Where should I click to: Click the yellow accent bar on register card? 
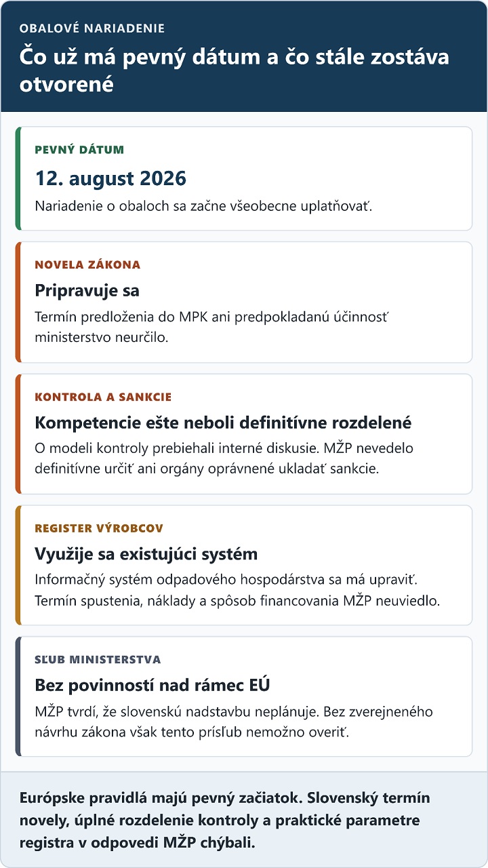pos(18,565)
